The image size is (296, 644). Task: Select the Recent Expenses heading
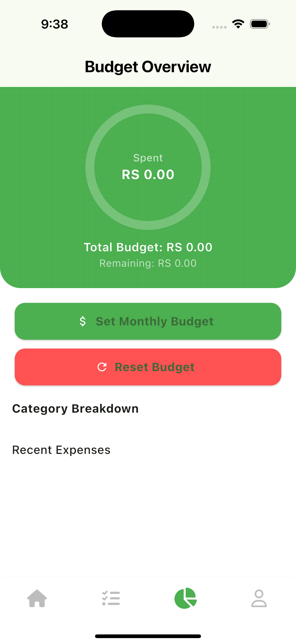(x=61, y=450)
